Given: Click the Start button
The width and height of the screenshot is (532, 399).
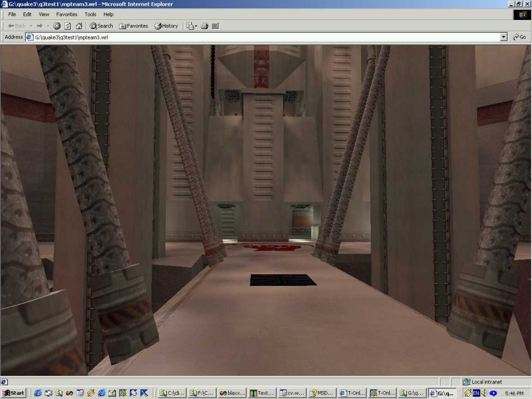Looking at the screenshot, I should pos(14,393).
